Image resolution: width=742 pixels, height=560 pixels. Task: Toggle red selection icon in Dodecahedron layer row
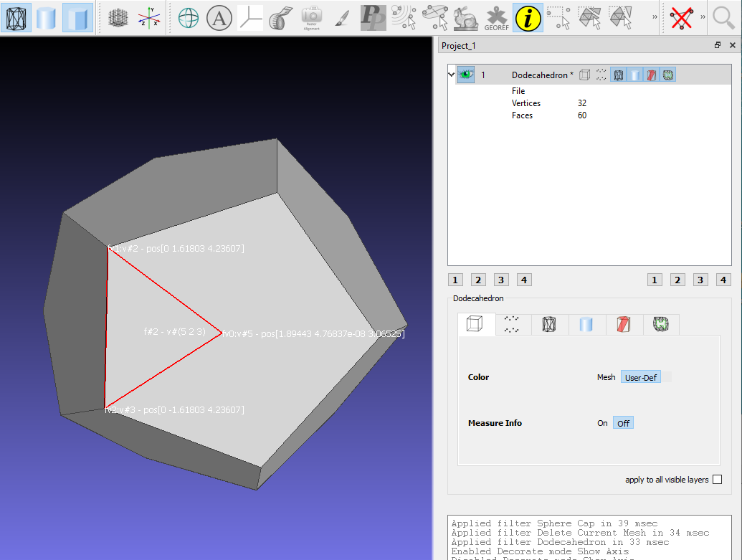[651, 75]
